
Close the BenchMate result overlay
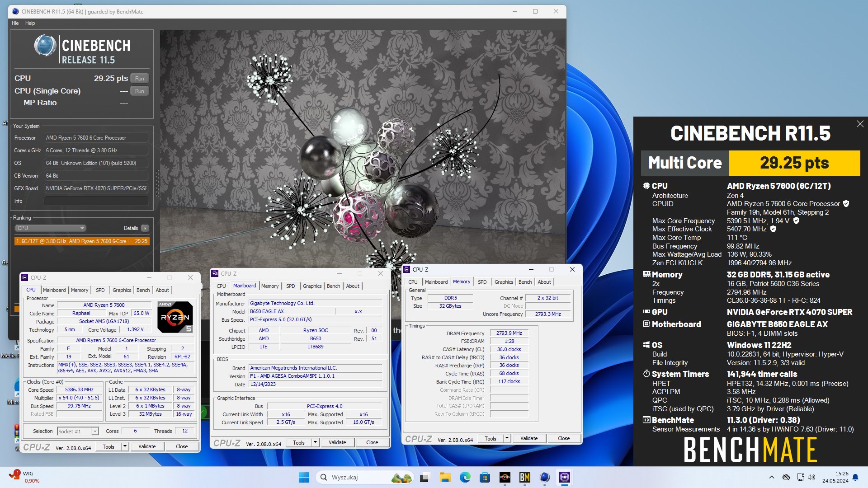click(860, 124)
